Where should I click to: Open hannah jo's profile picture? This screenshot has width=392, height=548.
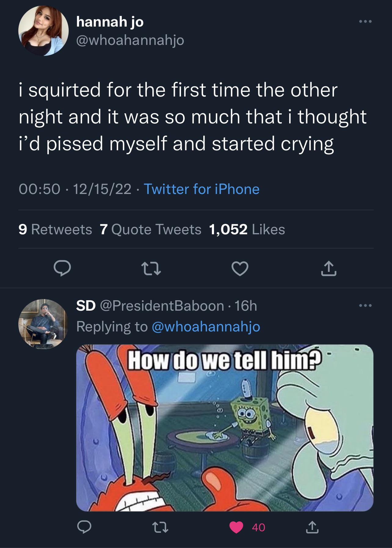pyautogui.click(x=43, y=31)
